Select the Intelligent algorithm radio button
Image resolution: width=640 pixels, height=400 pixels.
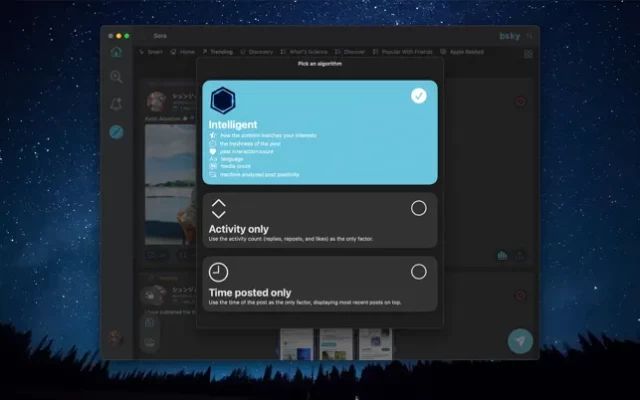(x=418, y=96)
